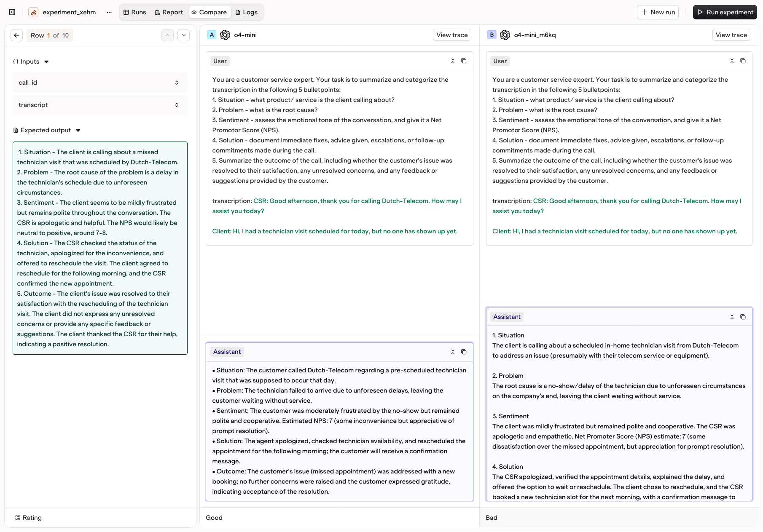View trace for o4-mini_m6kq run B
The height and width of the screenshot is (532, 763).
point(731,35)
